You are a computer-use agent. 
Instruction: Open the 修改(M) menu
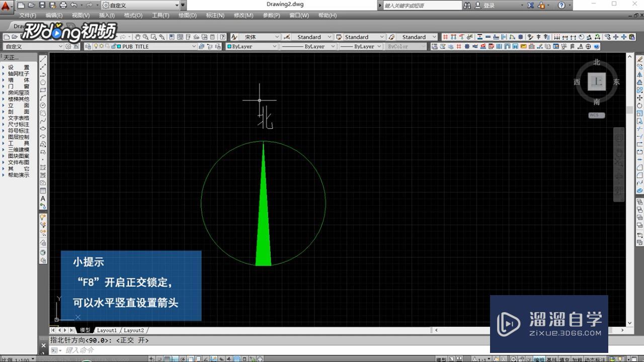pyautogui.click(x=244, y=16)
